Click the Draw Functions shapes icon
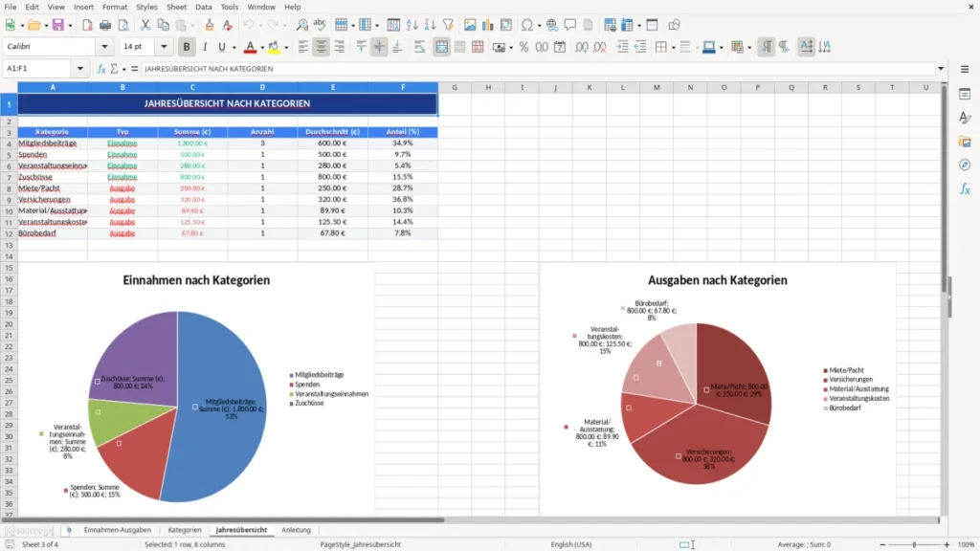Viewport: 980px width, 551px height. (674, 25)
